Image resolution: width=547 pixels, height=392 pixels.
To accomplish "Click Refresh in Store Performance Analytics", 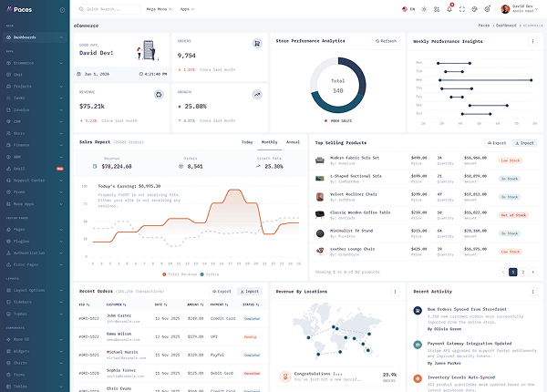I will pos(386,41).
